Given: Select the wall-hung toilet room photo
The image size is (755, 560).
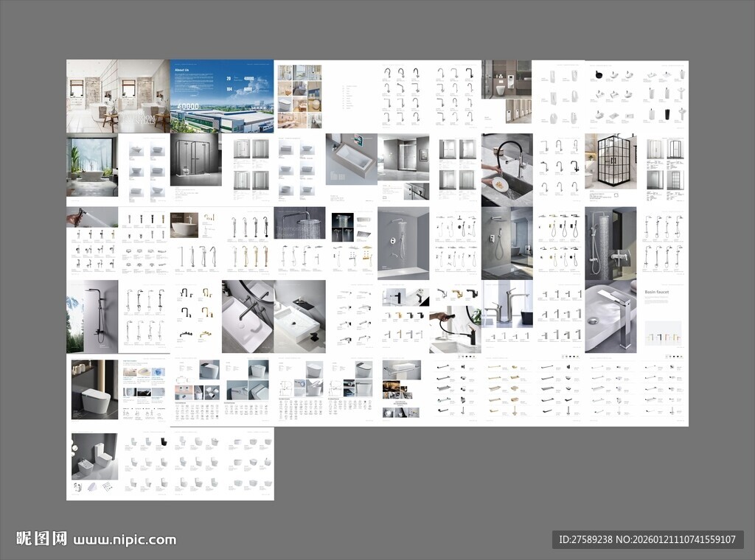Looking at the screenshot, I should pyautogui.click(x=507, y=80).
